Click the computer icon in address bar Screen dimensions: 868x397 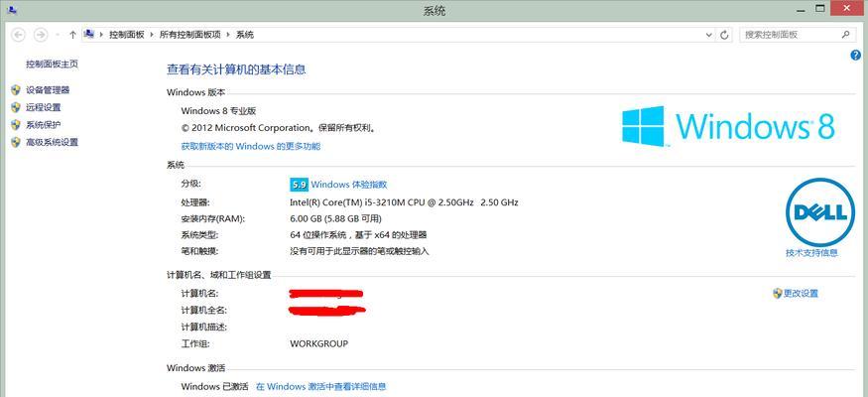click(88, 35)
